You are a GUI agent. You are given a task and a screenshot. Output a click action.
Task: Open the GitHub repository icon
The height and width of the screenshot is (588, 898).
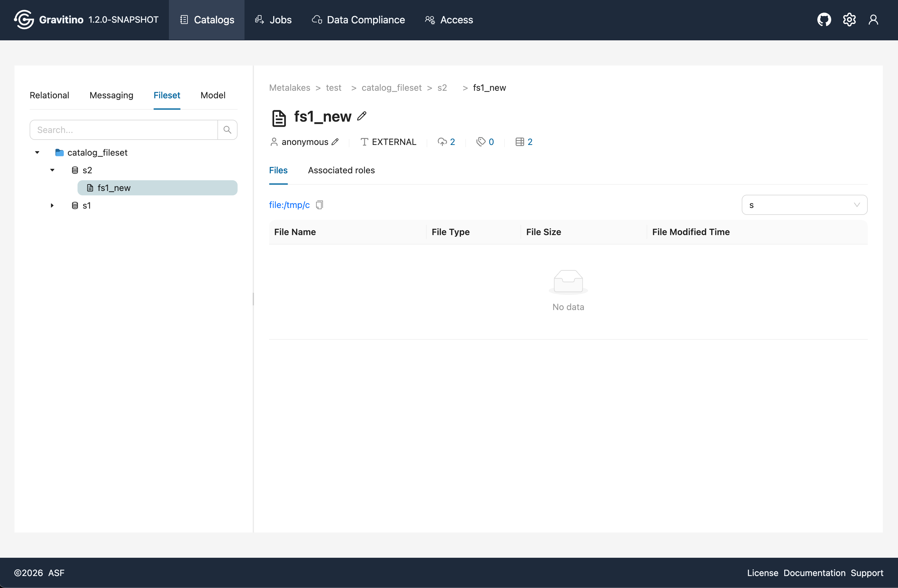pos(824,20)
